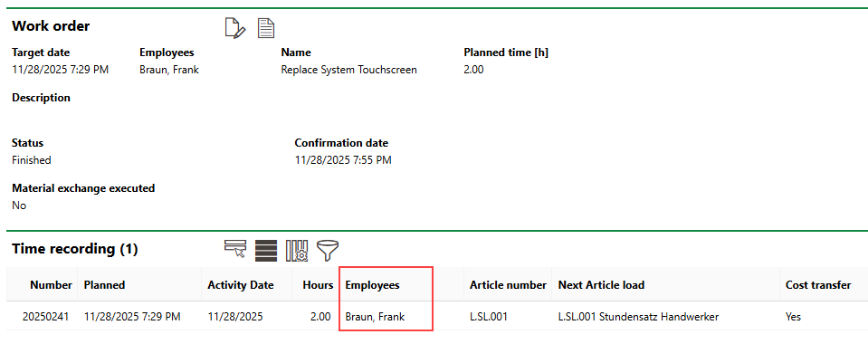Click the Status field label
The width and height of the screenshot is (868, 344).
[28, 143]
